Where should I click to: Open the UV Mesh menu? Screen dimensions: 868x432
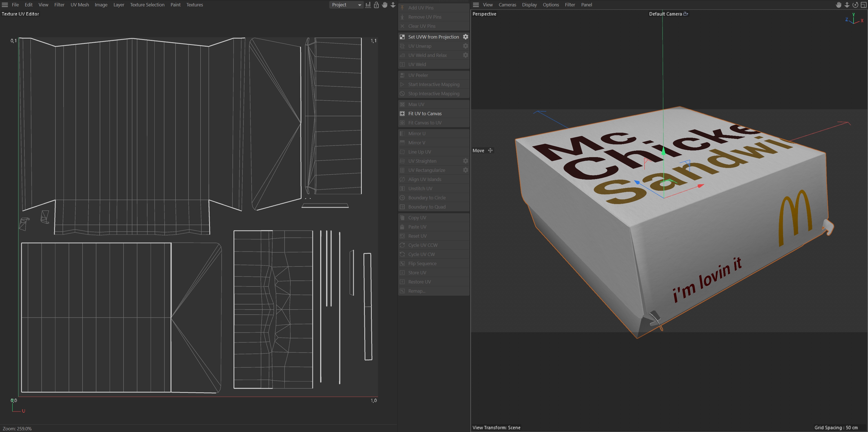coord(79,5)
